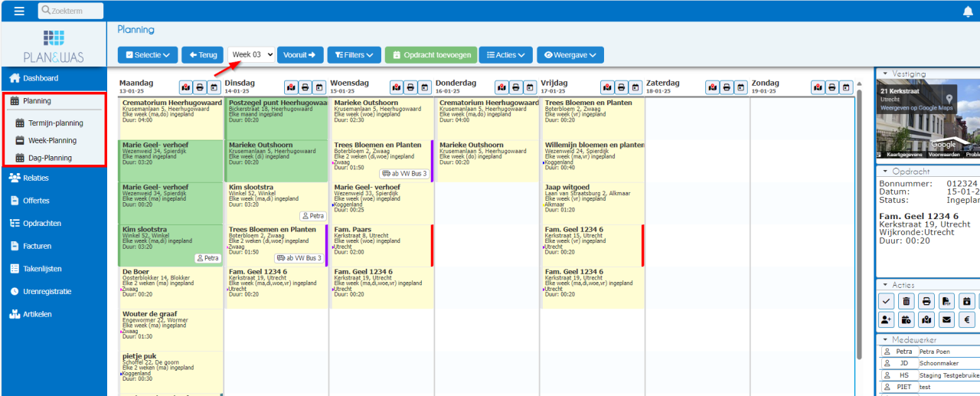The image size is (980, 396).
Task: Print the Zaterdag planning
Action: [x=726, y=87]
